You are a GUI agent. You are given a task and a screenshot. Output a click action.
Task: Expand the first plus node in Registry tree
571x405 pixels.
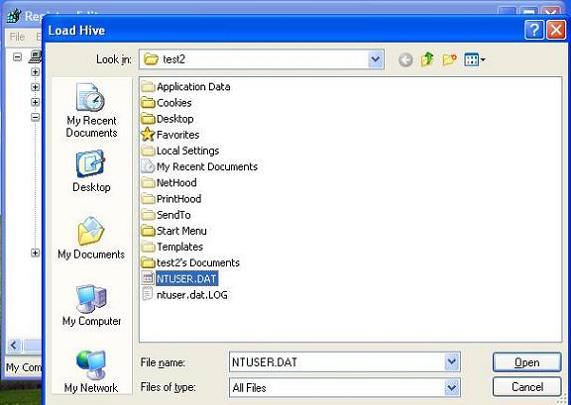point(35,72)
